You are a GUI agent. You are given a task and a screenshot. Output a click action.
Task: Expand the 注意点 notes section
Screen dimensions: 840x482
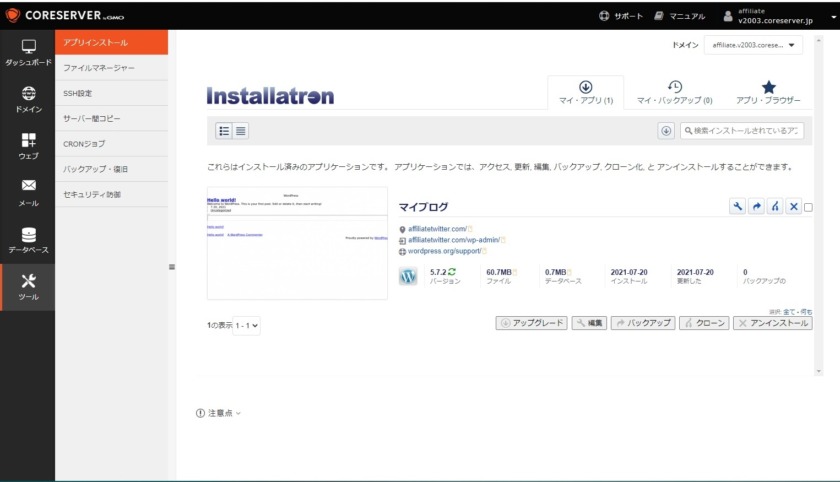pos(219,413)
